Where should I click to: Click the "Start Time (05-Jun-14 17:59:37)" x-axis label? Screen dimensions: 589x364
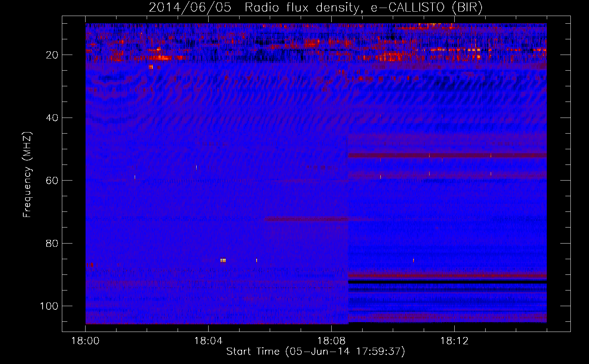(316, 352)
